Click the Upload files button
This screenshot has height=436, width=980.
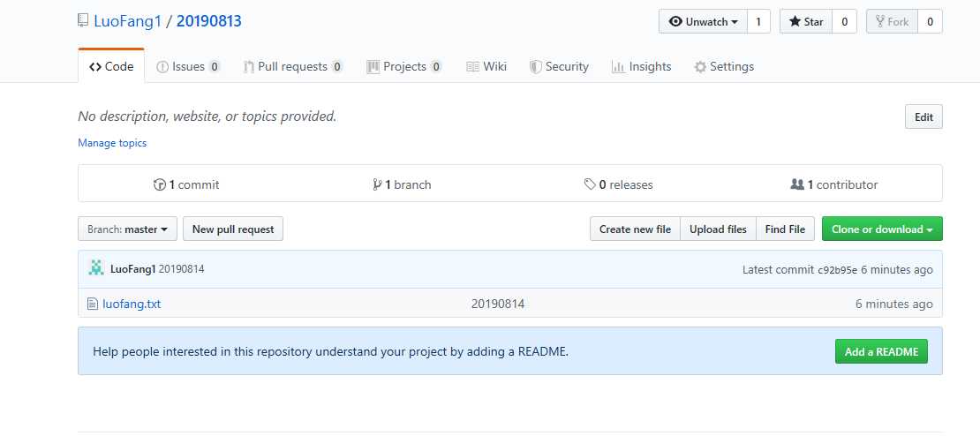click(718, 229)
